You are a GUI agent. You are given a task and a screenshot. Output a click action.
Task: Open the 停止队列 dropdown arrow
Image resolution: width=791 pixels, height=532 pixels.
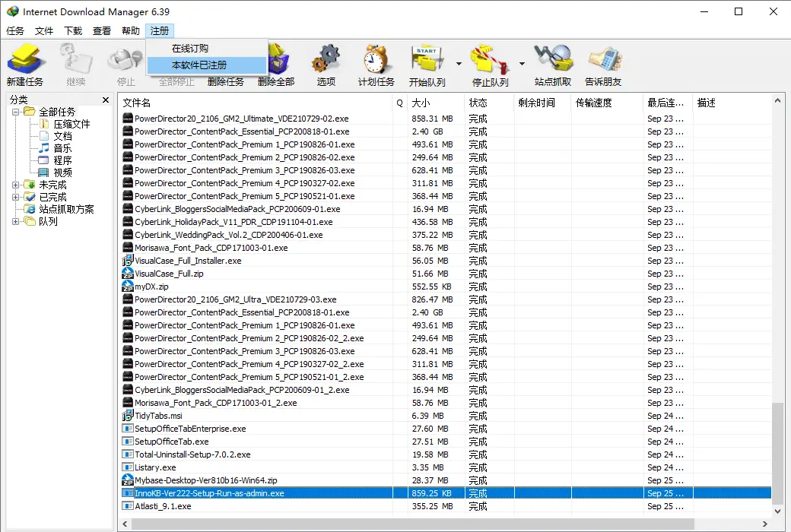pos(522,64)
